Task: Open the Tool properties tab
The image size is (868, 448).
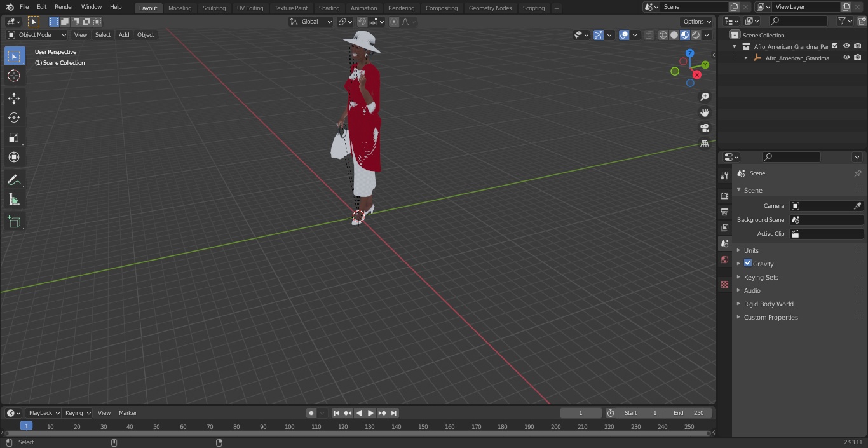Action: (724, 176)
